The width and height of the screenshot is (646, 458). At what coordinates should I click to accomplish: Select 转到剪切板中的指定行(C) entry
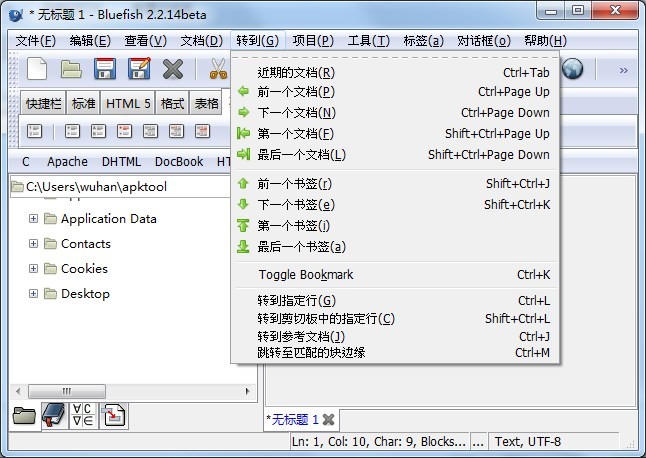(395, 318)
